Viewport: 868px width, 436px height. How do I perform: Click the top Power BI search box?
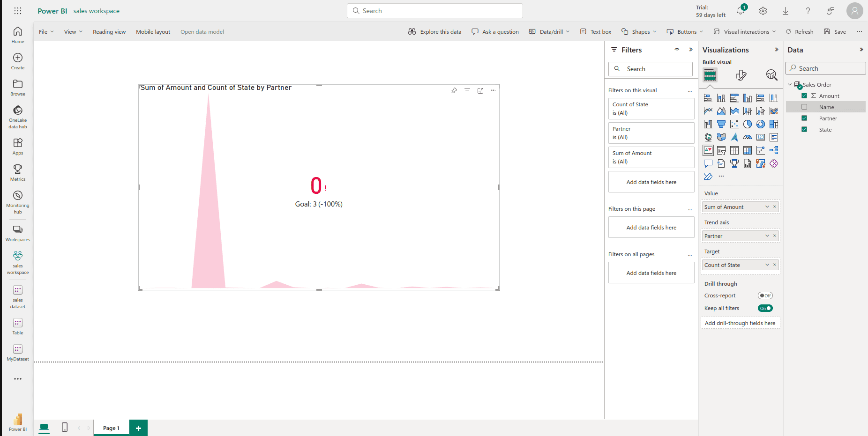[434, 11]
